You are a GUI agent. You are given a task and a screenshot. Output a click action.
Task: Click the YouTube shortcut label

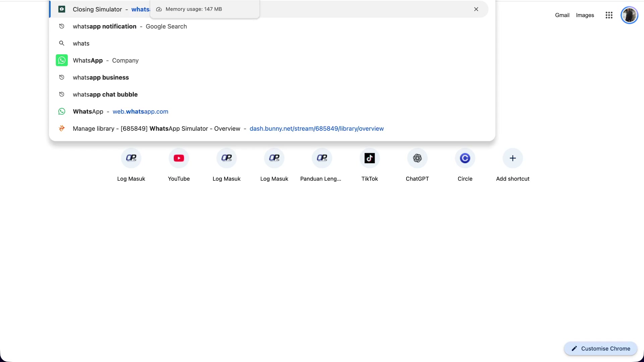pyautogui.click(x=179, y=179)
